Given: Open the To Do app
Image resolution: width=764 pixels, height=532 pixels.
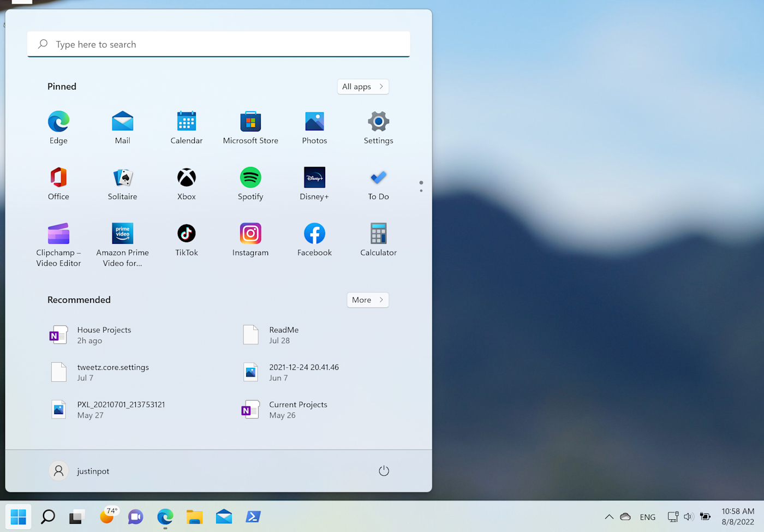Looking at the screenshot, I should tap(378, 184).
